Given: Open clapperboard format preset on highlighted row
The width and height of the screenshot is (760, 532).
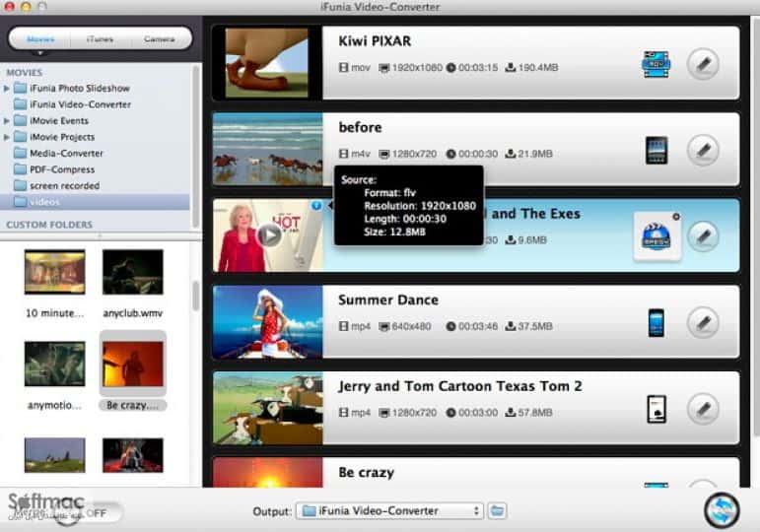Looking at the screenshot, I should pos(656,236).
